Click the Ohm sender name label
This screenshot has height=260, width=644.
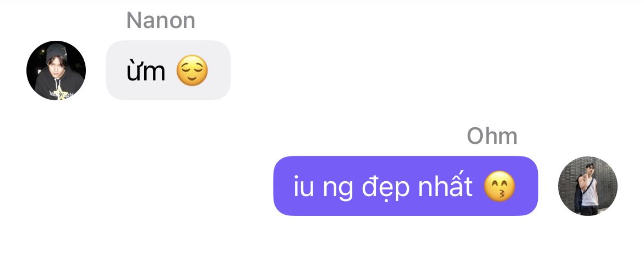click(492, 136)
